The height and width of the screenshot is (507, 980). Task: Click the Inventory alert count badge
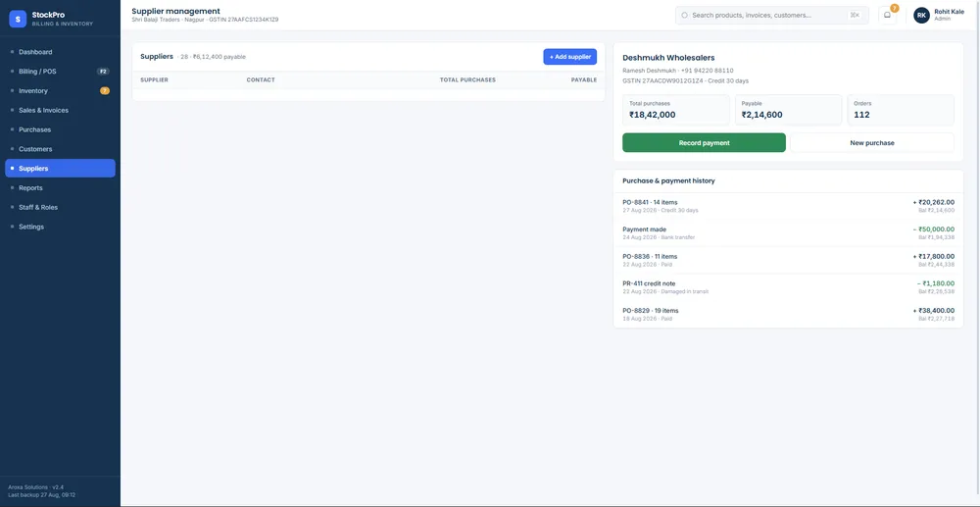(x=105, y=90)
